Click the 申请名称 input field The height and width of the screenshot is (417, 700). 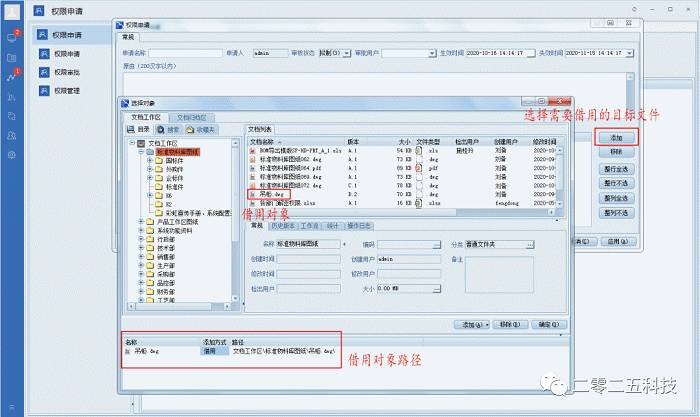pos(186,52)
